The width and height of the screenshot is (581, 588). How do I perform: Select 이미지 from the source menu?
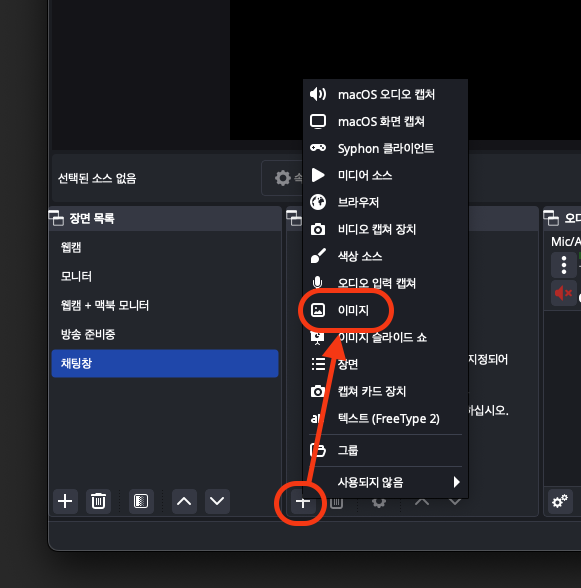click(x=385, y=310)
